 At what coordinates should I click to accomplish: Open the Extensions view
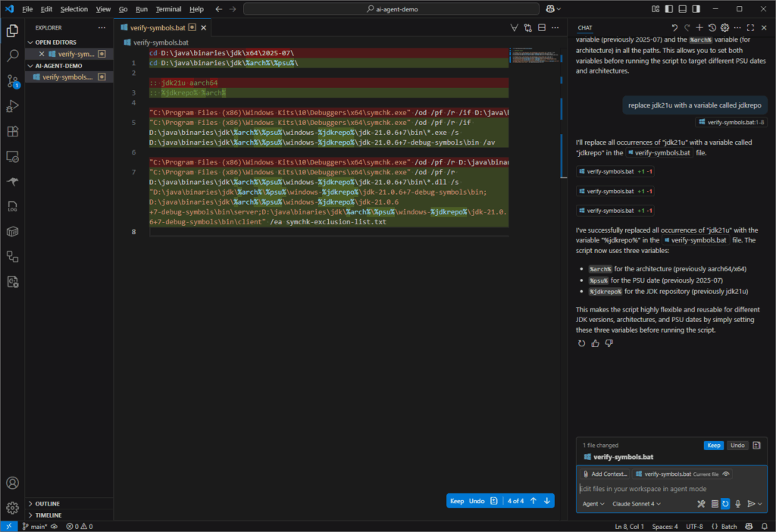12,131
